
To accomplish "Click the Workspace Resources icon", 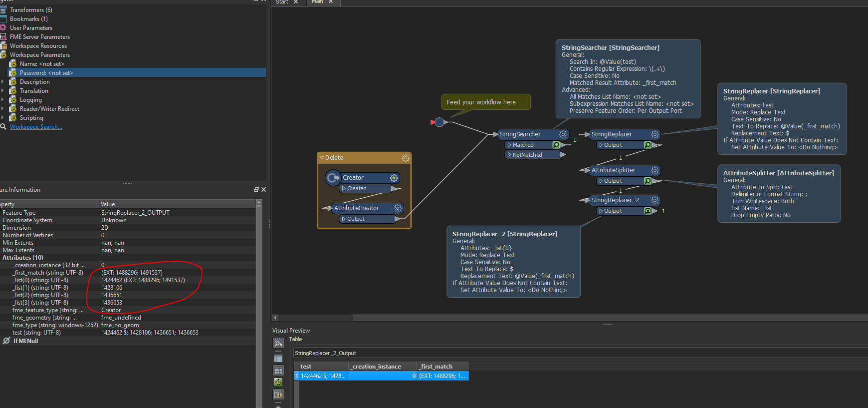I will pyautogui.click(x=3, y=45).
